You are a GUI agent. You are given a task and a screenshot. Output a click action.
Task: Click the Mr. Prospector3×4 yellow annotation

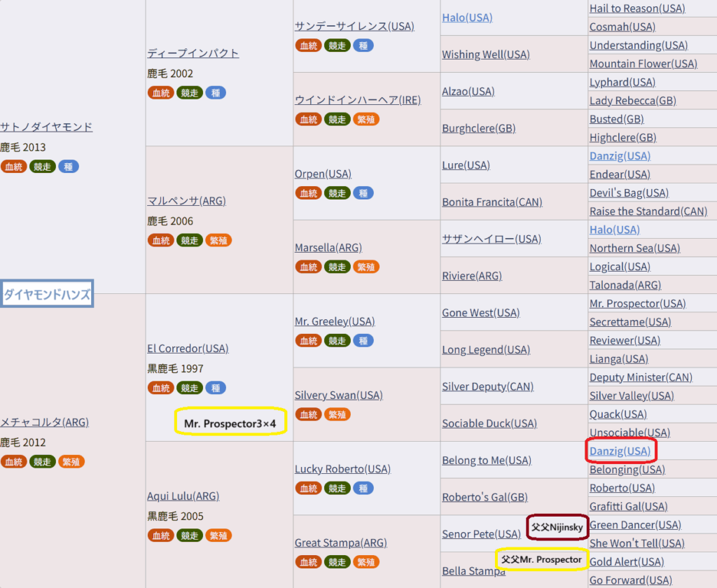[230, 423]
